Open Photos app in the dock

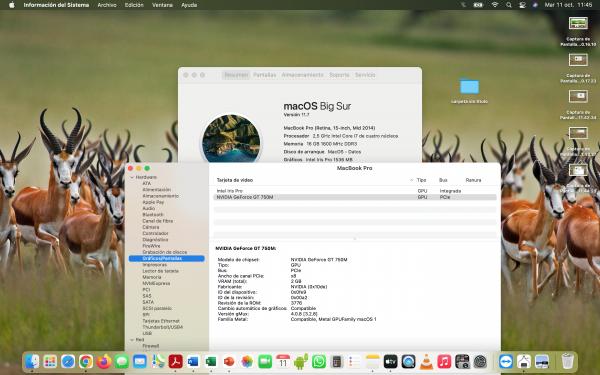pos(247,362)
